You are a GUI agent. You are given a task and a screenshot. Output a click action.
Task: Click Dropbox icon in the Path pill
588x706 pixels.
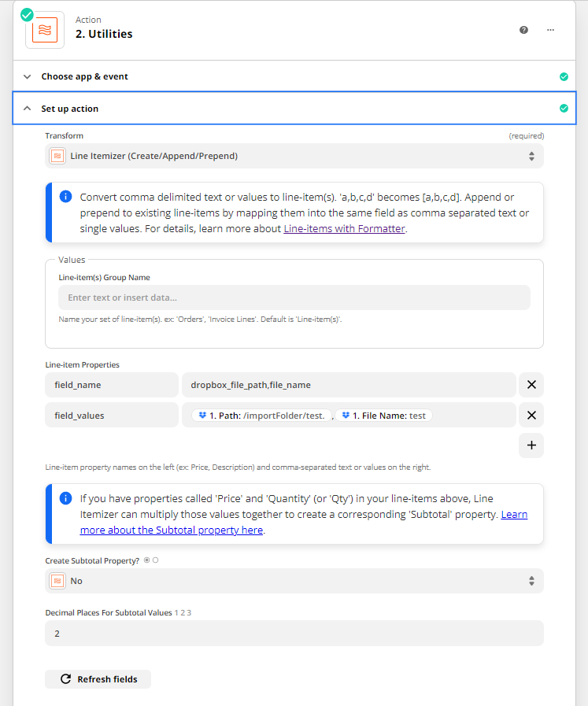coord(202,415)
